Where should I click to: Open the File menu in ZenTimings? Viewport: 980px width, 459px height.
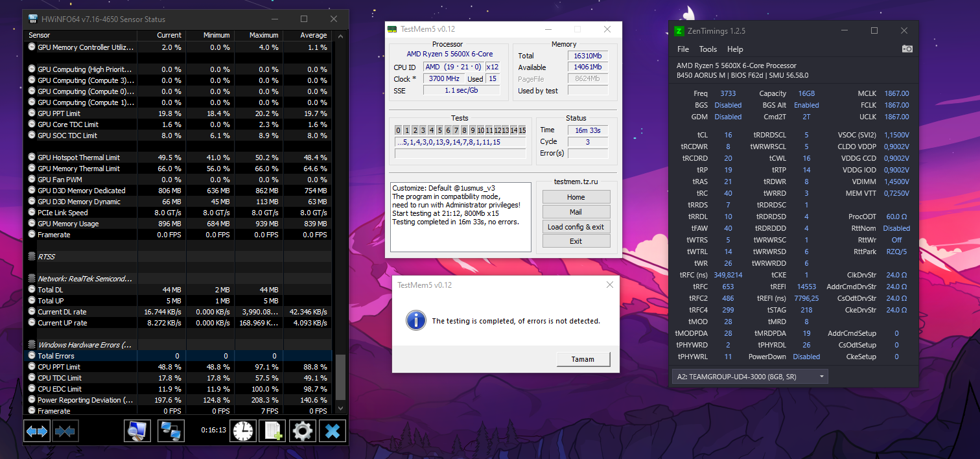(683, 49)
